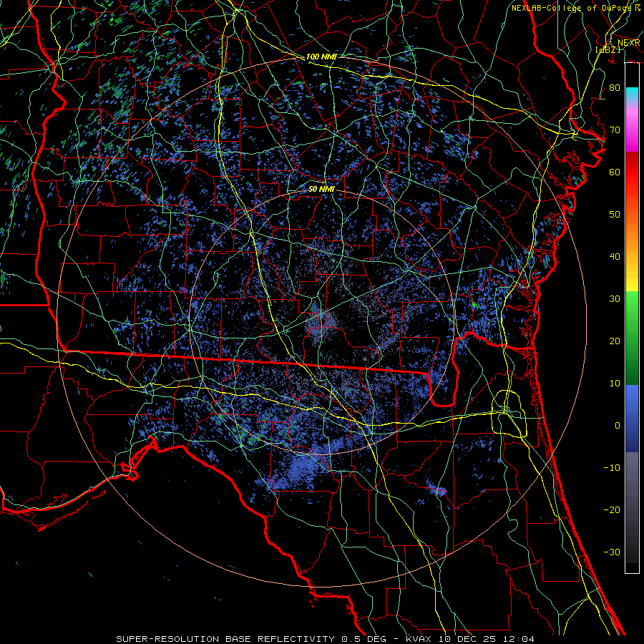
Task: Click the -30 value on dBZ scale
Action: click(612, 552)
